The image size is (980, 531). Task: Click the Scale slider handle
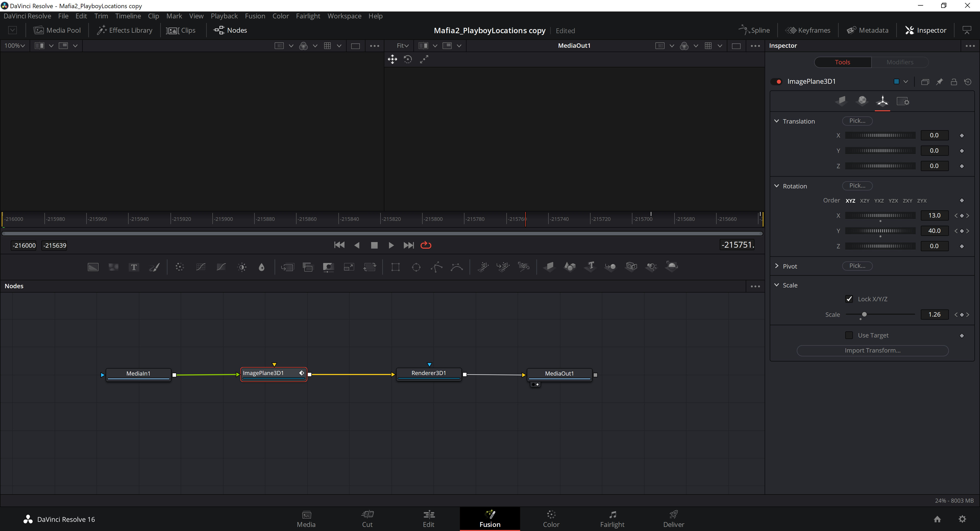point(864,315)
